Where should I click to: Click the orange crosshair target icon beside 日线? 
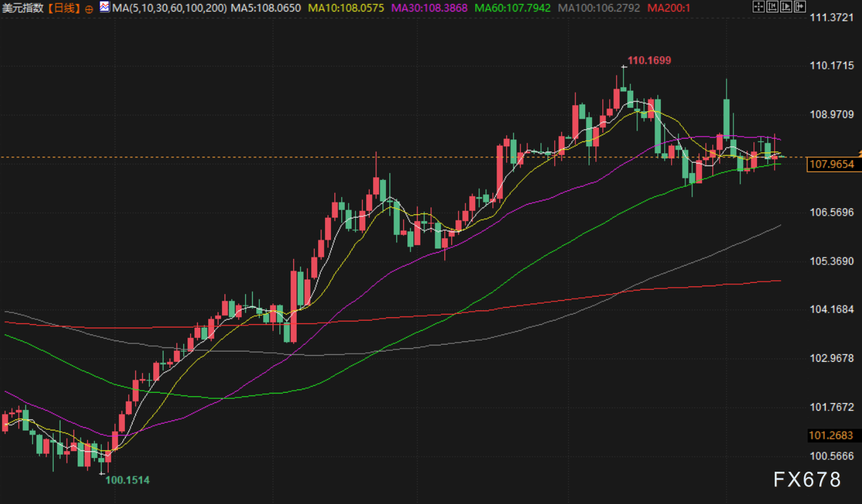[x=89, y=9]
